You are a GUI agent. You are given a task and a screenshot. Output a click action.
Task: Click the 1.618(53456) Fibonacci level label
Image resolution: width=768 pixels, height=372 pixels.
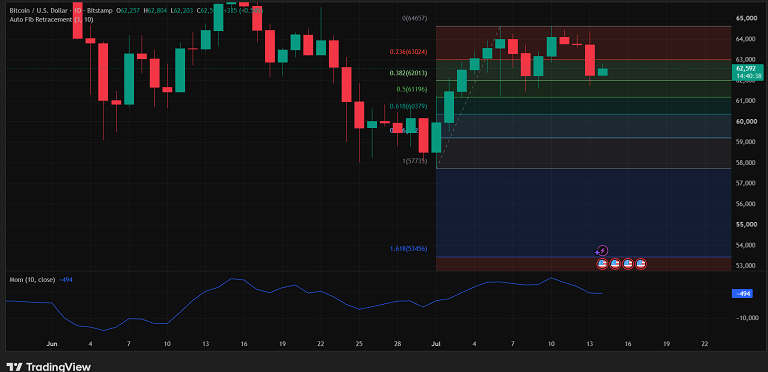click(x=408, y=249)
